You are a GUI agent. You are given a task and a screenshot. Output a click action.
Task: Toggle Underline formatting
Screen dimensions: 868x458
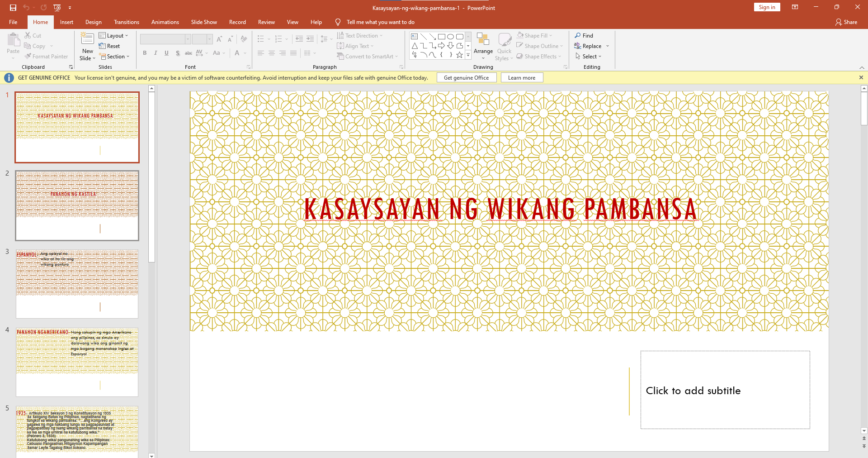click(166, 53)
